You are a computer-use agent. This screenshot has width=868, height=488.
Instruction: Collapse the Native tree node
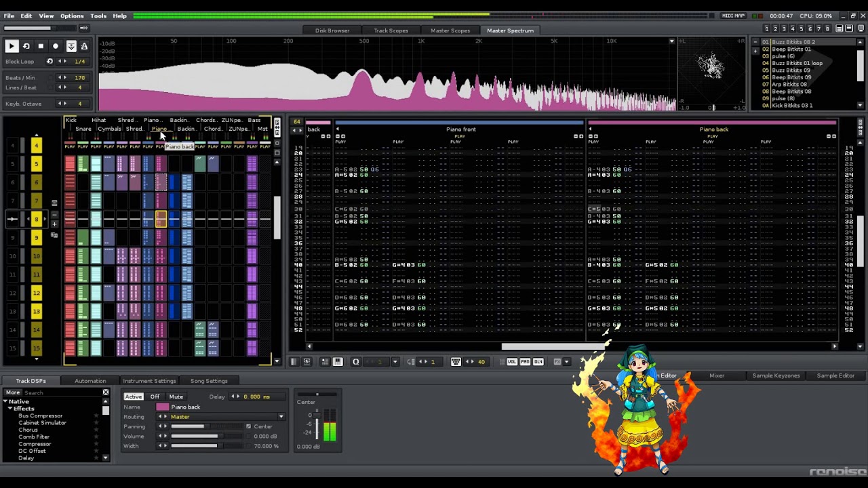click(6, 401)
